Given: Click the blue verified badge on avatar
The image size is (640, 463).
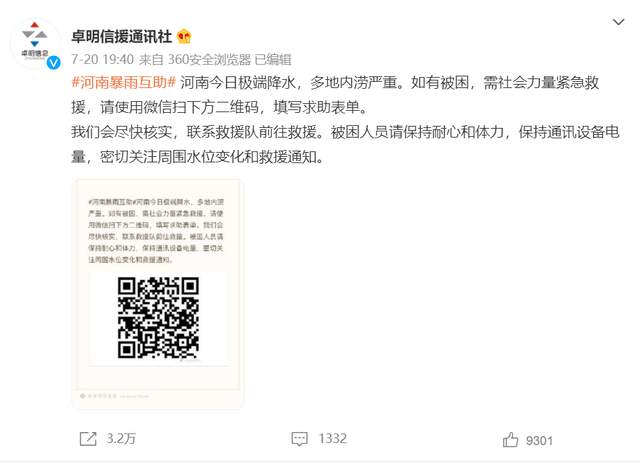Looking at the screenshot, I should click(53, 62).
